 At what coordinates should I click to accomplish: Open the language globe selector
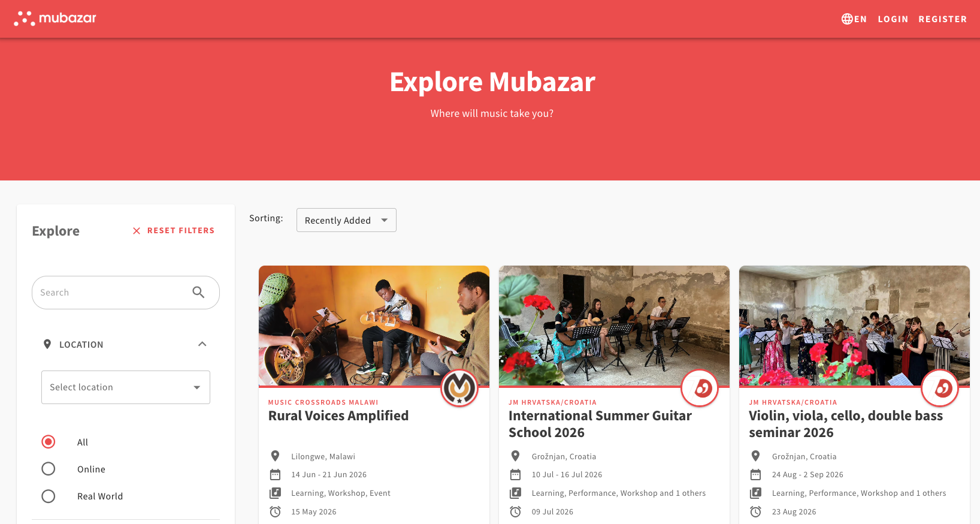(x=854, y=19)
